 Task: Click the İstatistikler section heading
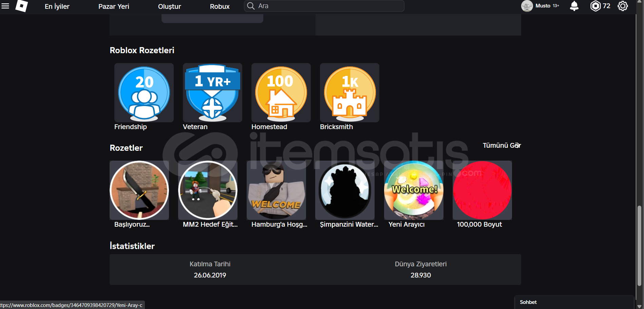point(132,246)
